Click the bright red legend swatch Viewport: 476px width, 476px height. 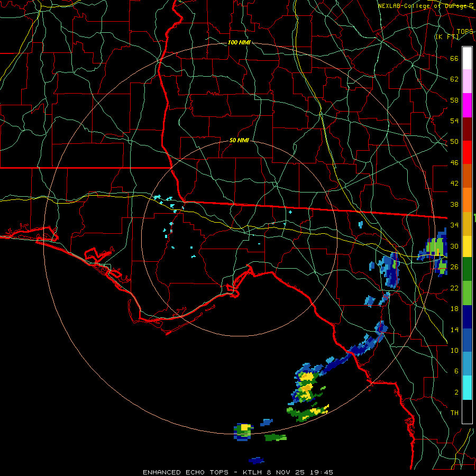coord(467,152)
